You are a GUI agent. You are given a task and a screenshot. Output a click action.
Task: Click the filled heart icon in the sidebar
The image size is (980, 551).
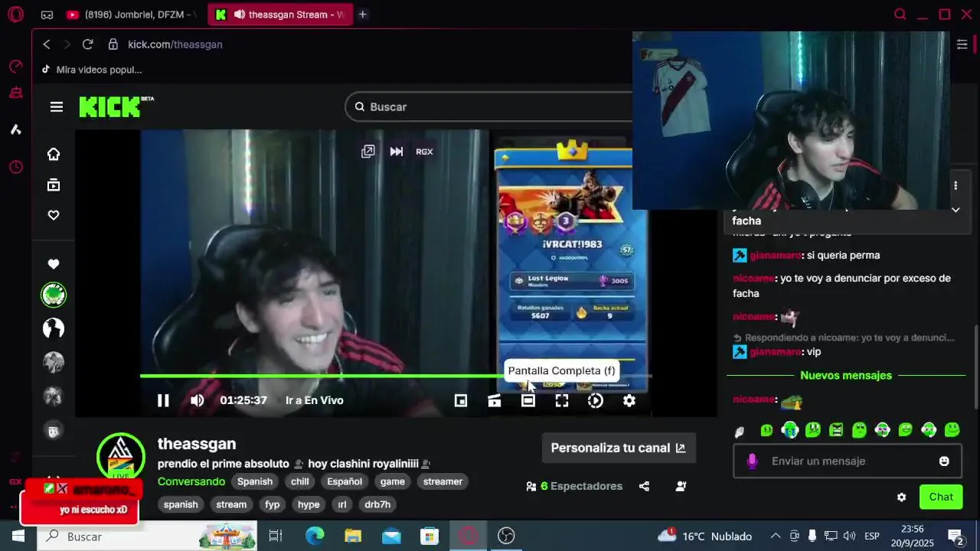[x=54, y=264]
